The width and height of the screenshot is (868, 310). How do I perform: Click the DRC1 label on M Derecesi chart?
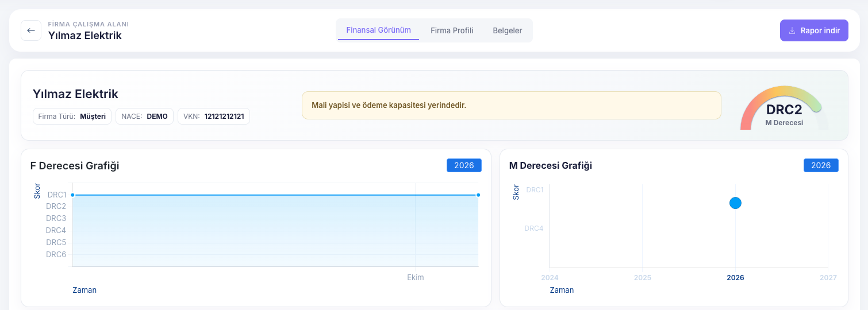(x=535, y=189)
